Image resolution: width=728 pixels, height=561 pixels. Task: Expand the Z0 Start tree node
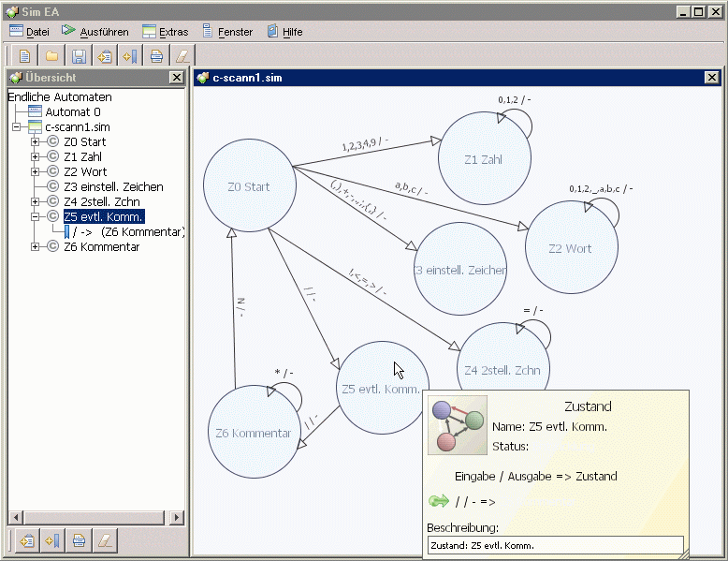[36, 142]
